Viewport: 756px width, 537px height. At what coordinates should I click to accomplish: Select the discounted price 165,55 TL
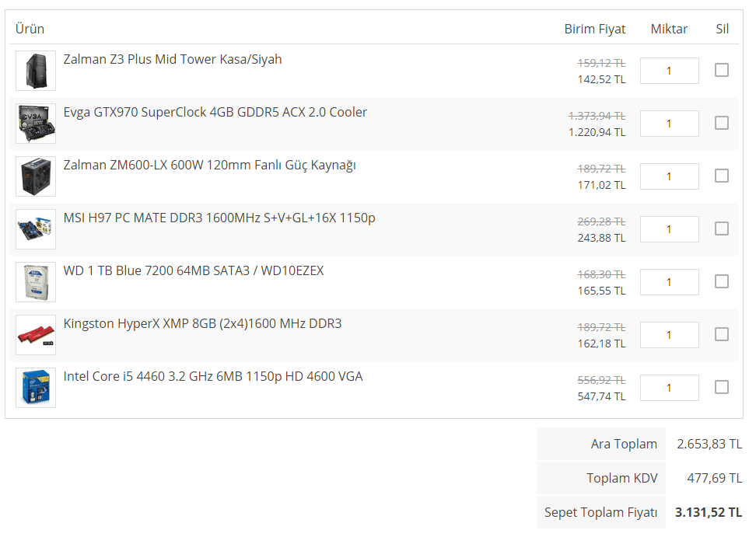point(602,291)
